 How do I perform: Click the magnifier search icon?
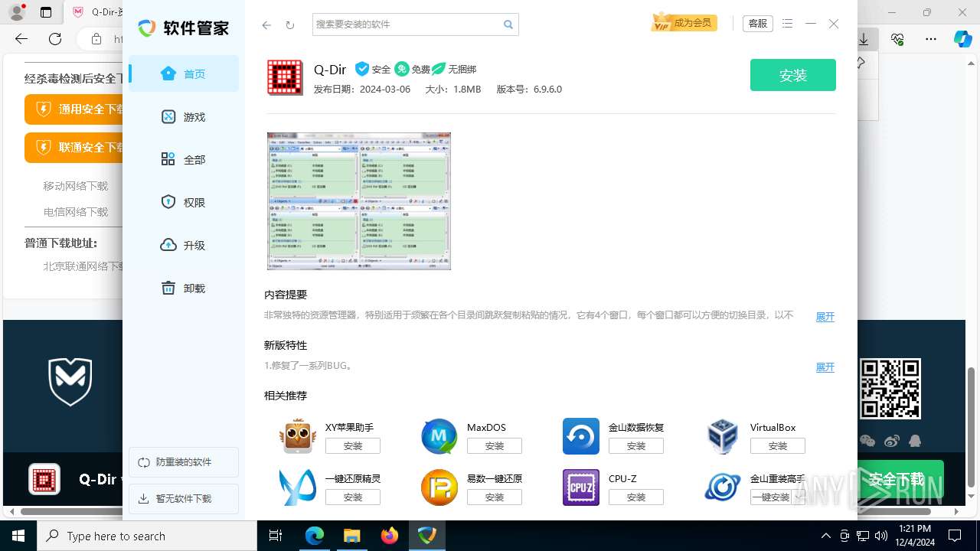508,24
